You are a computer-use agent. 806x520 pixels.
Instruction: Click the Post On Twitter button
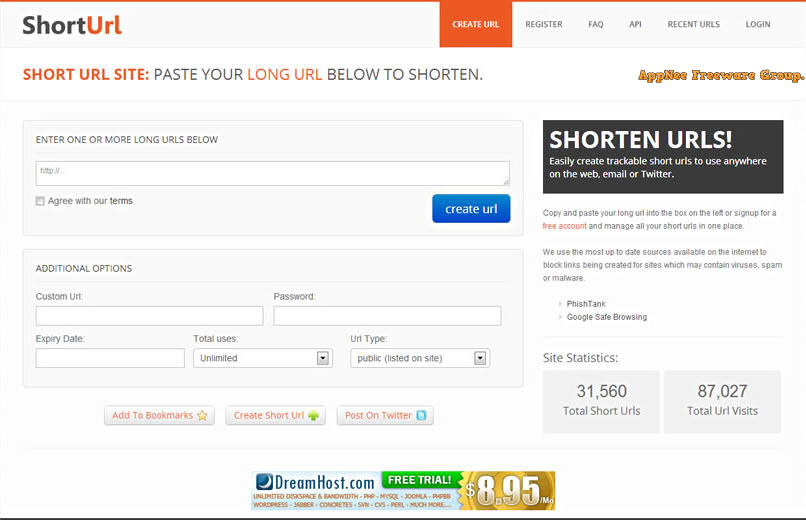385,415
